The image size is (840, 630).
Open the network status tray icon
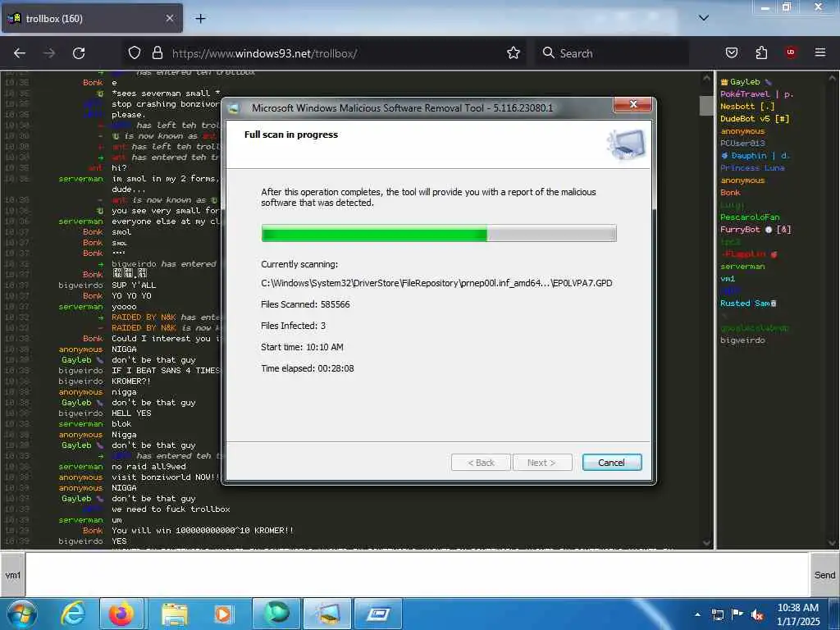[x=717, y=614]
